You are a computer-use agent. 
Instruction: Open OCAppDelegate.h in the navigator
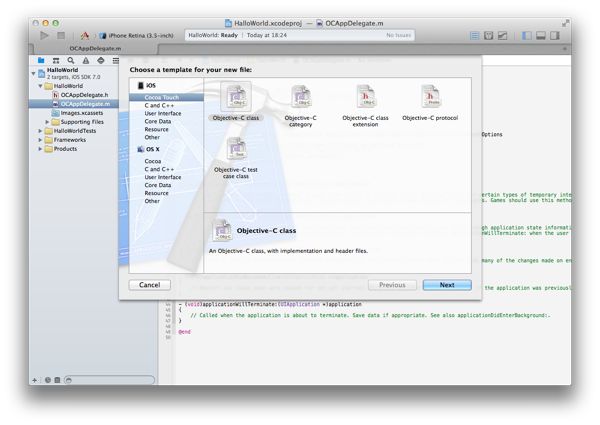80,95
